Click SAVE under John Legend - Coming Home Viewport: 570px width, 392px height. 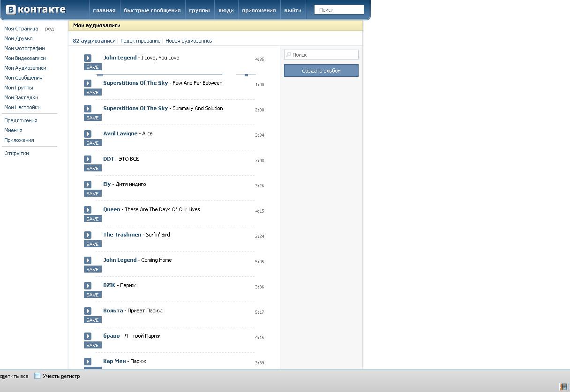93,269
